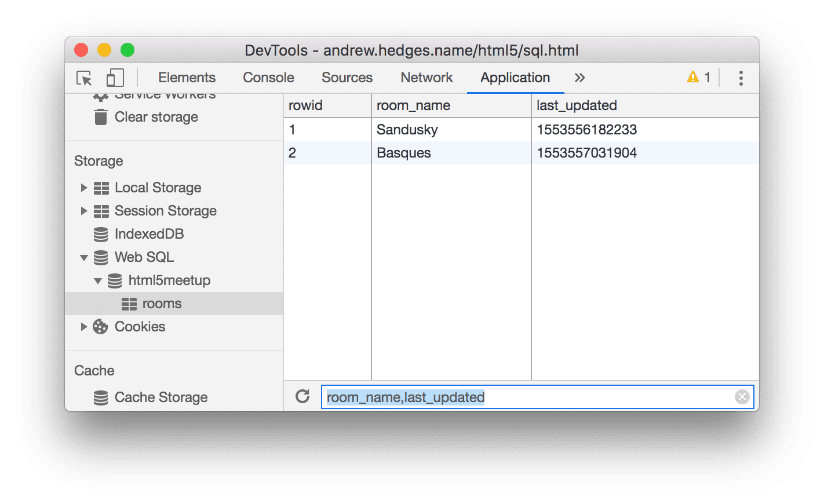Expand the Local Storage tree item

coord(84,188)
